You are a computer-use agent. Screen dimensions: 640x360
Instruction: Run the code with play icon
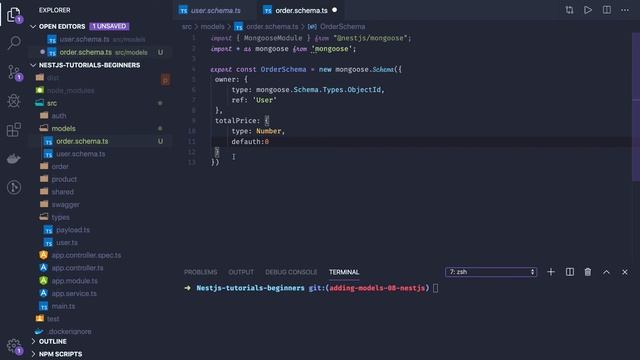click(x=588, y=10)
